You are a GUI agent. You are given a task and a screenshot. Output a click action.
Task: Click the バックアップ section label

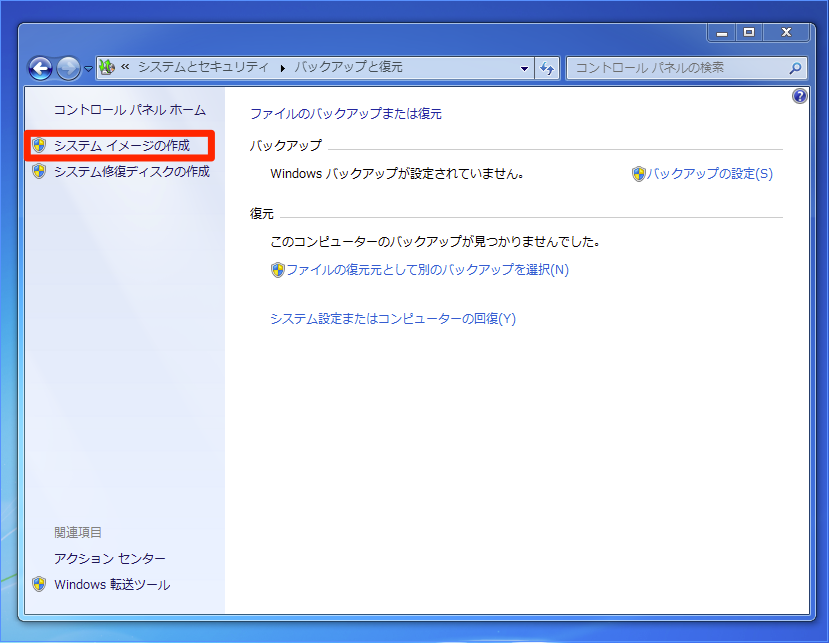tap(285, 145)
